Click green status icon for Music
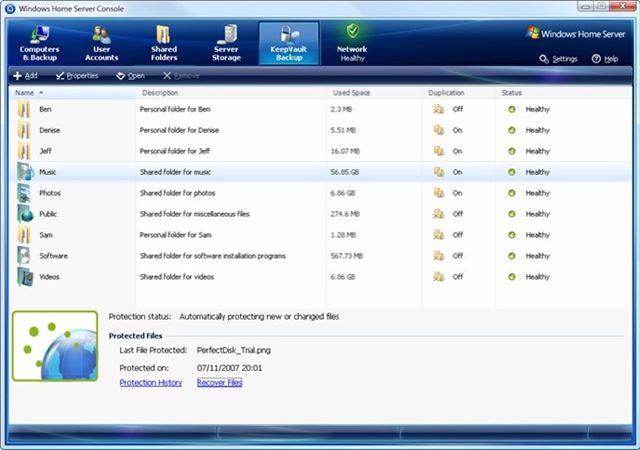Image resolution: width=640 pixels, height=450 pixels. (511, 172)
